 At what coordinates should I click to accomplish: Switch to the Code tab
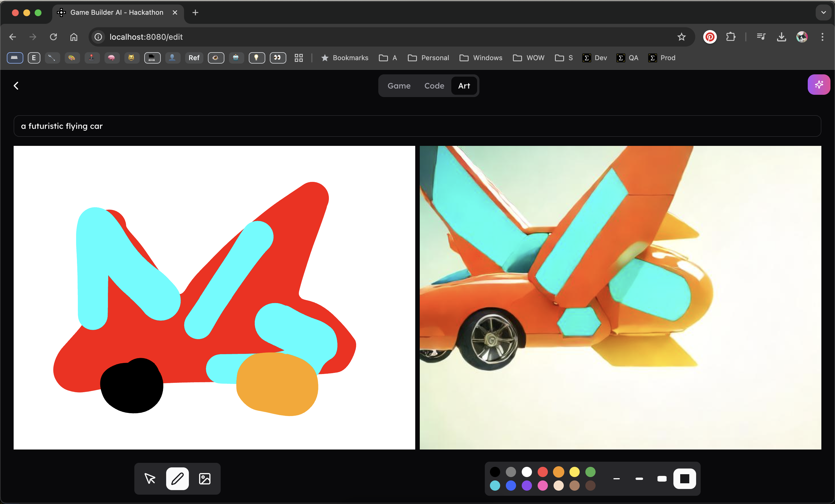click(x=434, y=86)
